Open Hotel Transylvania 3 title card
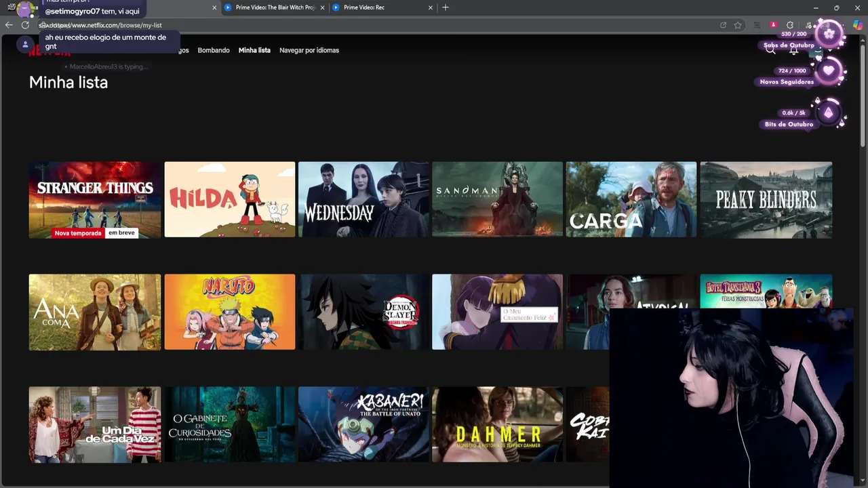The height and width of the screenshot is (488, 868). (766, 291)
